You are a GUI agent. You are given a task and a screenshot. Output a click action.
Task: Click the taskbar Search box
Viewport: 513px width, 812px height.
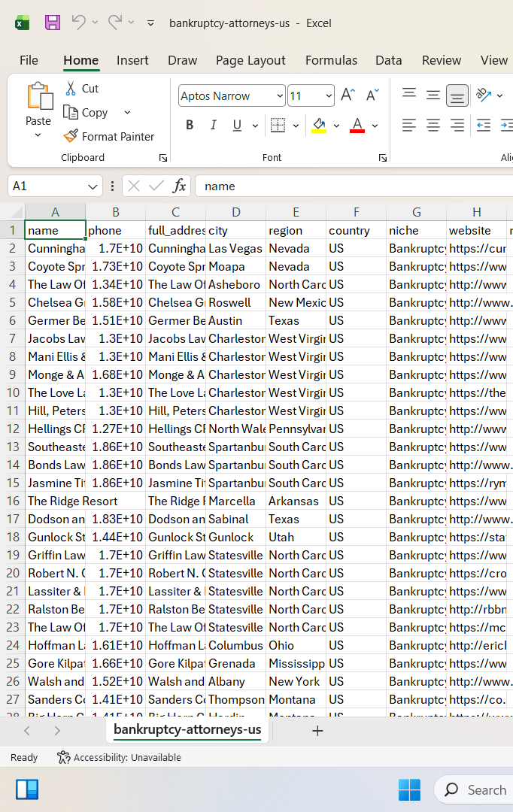tap(474, 789)
